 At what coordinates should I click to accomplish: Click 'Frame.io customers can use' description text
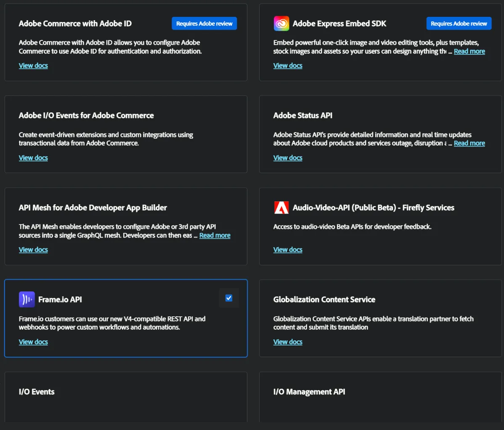click(x=112, y=323)
